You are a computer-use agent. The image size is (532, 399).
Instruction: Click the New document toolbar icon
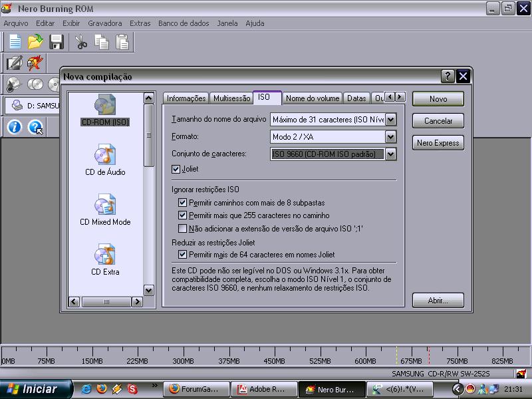[x=15, y=43]
